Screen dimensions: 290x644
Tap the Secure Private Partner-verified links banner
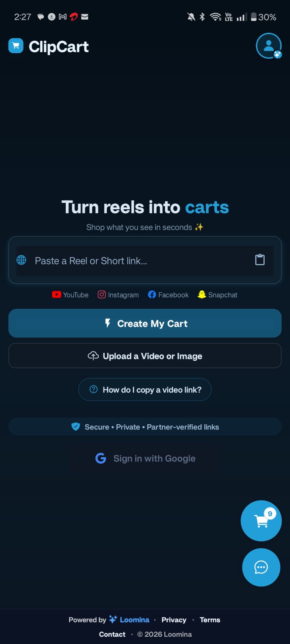145,427
